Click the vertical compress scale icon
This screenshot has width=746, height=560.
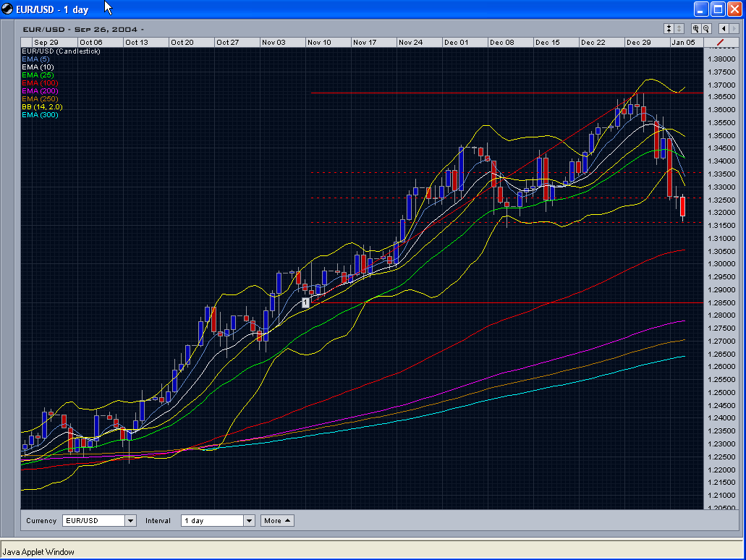[x=669, y=28]
